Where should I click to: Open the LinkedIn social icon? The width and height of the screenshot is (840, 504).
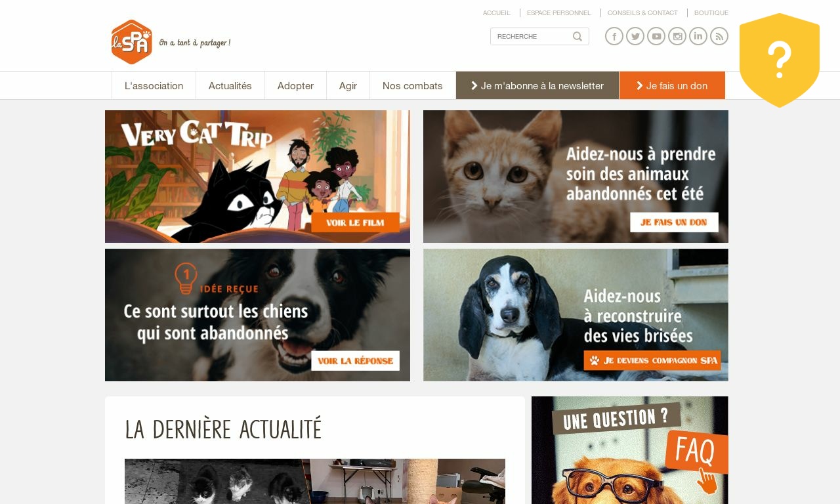(x=698, y=36)
